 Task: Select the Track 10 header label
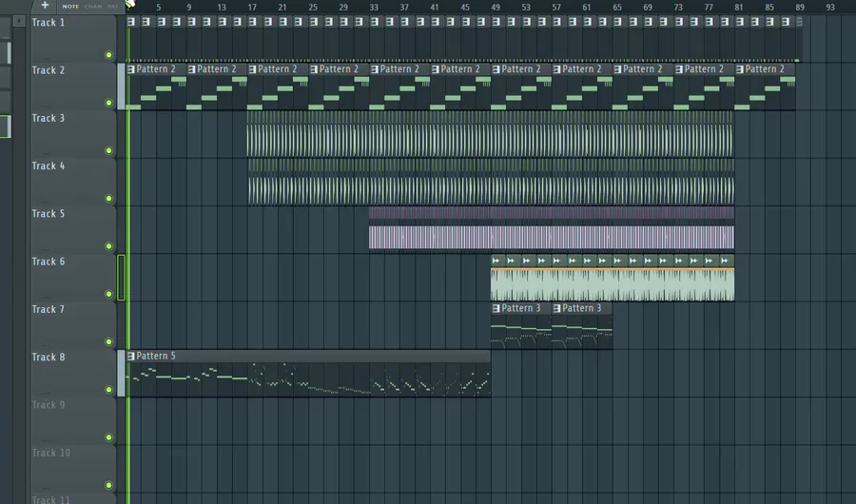point(50,453)
